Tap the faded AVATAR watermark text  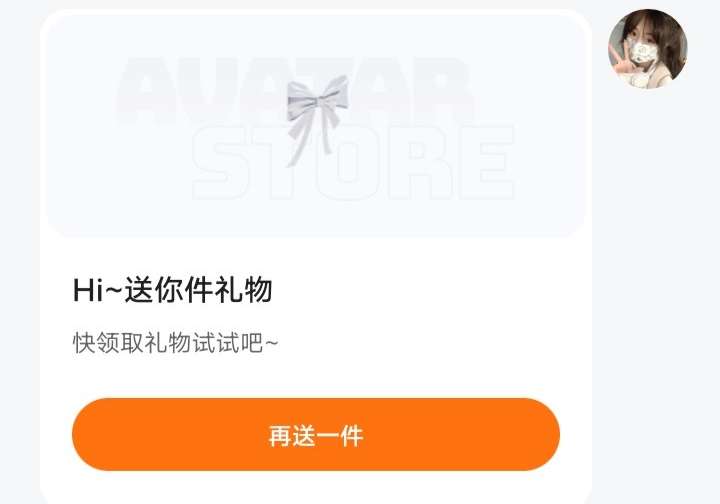[294, 90]
